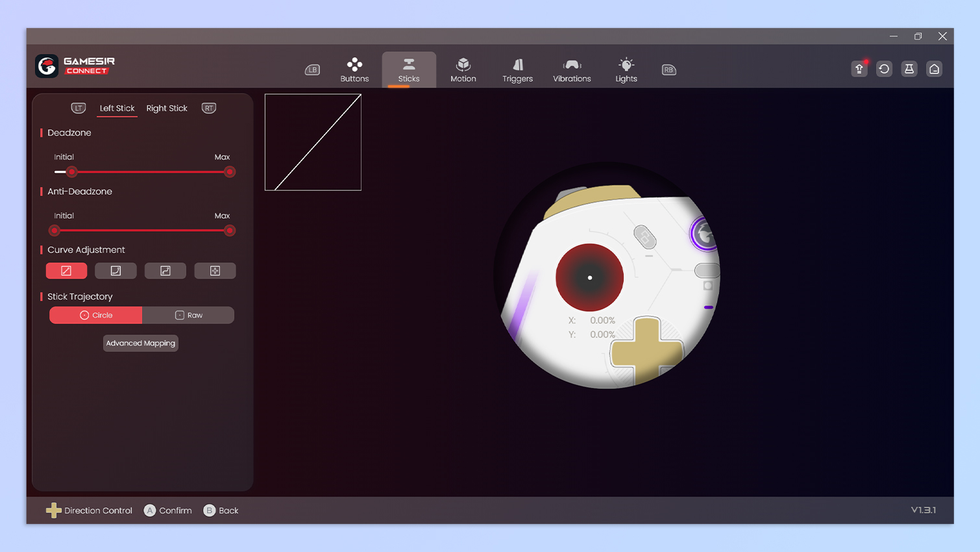The height and width of the screenshot is (552, 980).
Task: Click the LB bumper icon in top navigation
Action: [x=312, y=69]
